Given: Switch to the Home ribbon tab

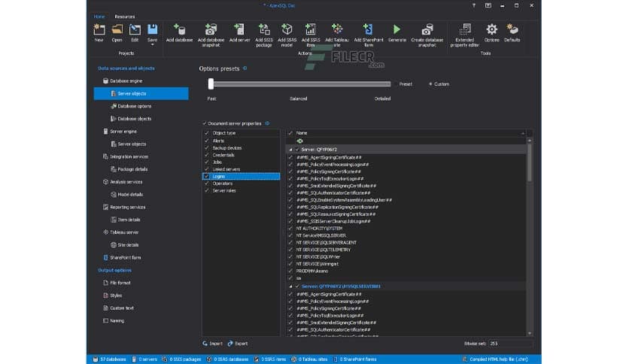Looking at the screenshot, I should tap(99, 17).
